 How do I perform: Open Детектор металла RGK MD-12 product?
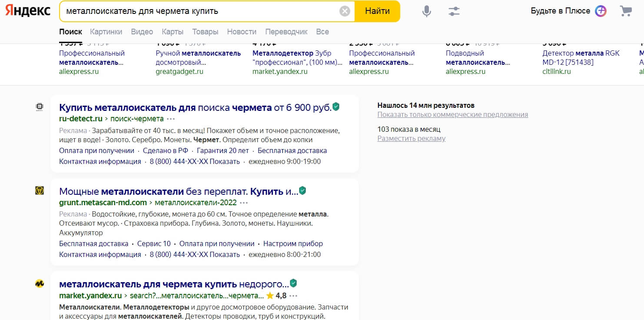(581, 58)
